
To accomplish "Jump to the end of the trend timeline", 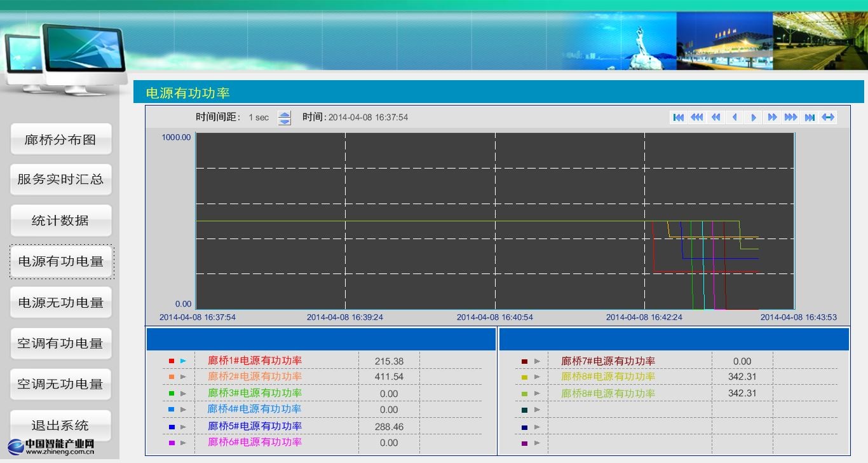I will click(810, 118).
